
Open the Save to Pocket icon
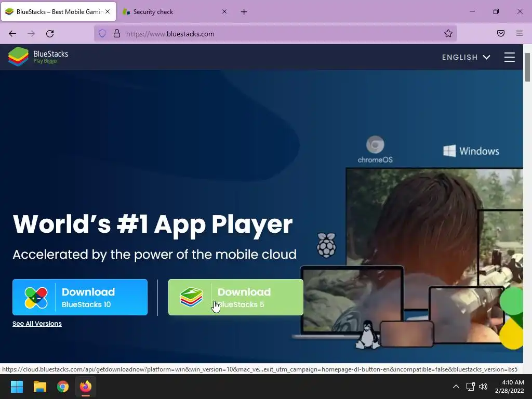click(x=501, y=34)
